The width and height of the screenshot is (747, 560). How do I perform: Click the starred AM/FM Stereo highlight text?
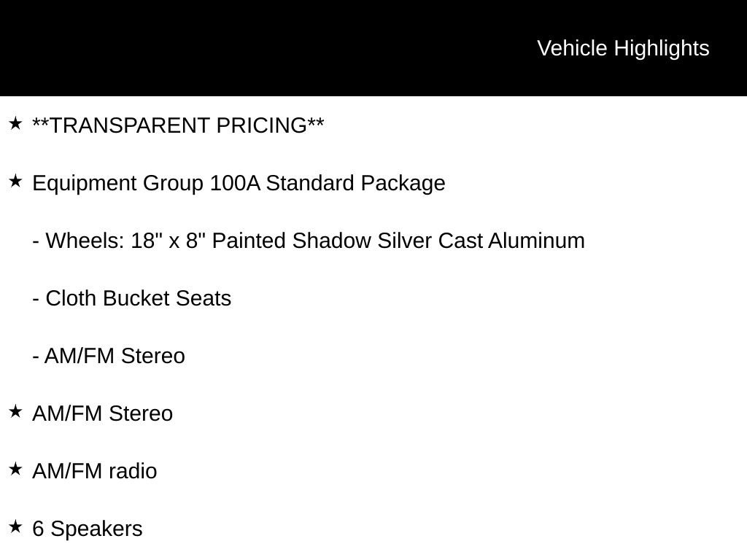[103, 413]
